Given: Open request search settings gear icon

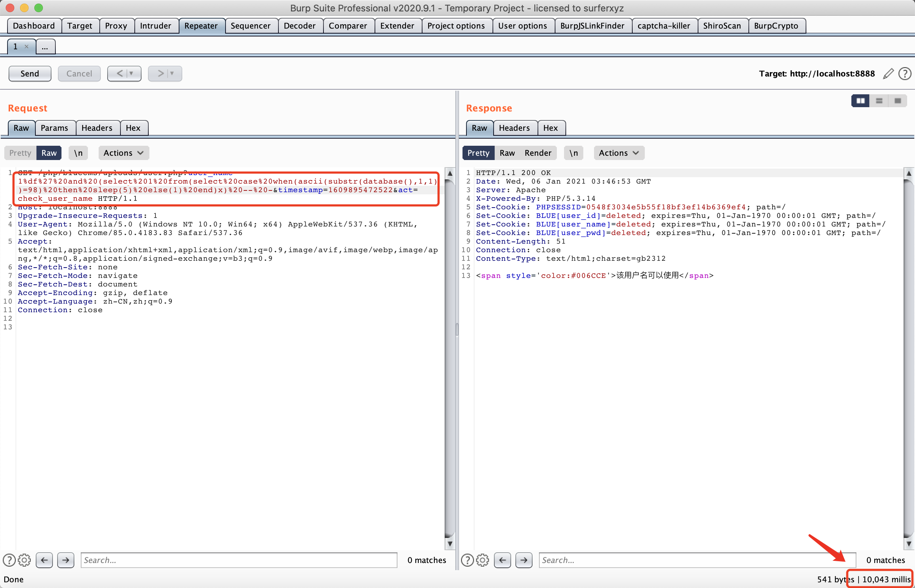Looking at the screenshot, I should point(24,560).
